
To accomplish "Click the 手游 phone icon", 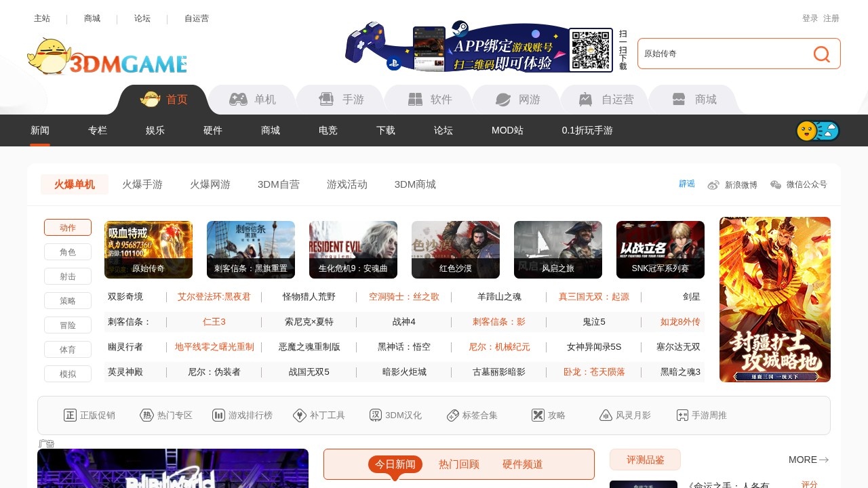I will point(326,100).
